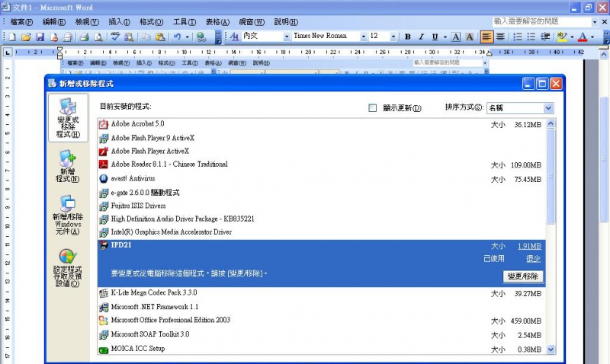Click the Open folder toolbar icon
Screen dimensions: 610x364
[x=26, y=37]
